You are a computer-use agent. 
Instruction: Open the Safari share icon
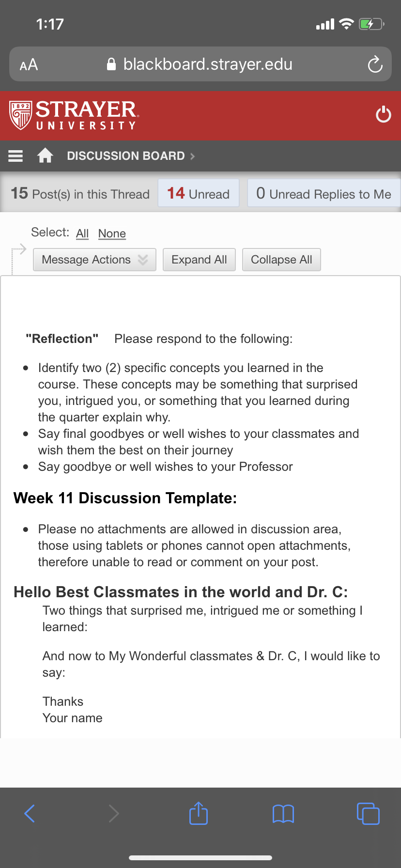coord(199,813)
